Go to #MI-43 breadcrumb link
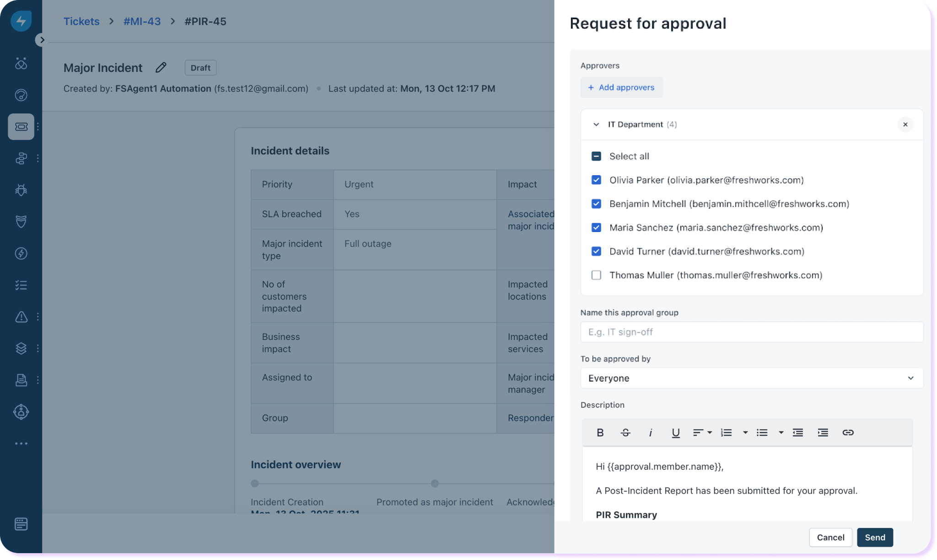 click(142, 22)
